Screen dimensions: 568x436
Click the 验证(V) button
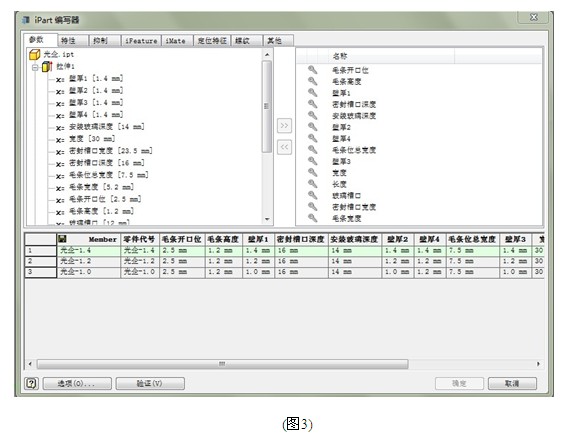(150, 383)
